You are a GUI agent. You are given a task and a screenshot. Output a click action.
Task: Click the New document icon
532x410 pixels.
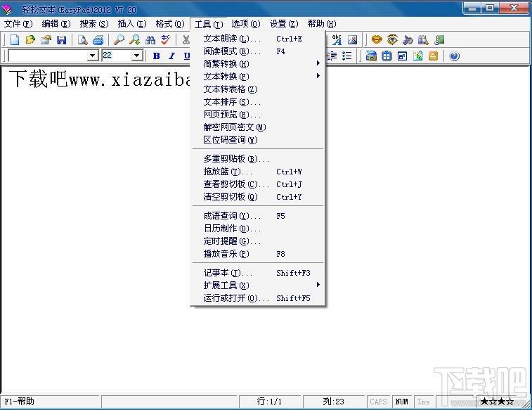(14, 40)
